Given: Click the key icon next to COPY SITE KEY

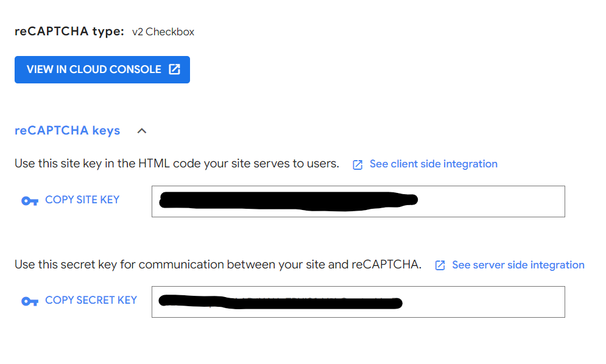Looking at the screenshot, I should (29, 200).
